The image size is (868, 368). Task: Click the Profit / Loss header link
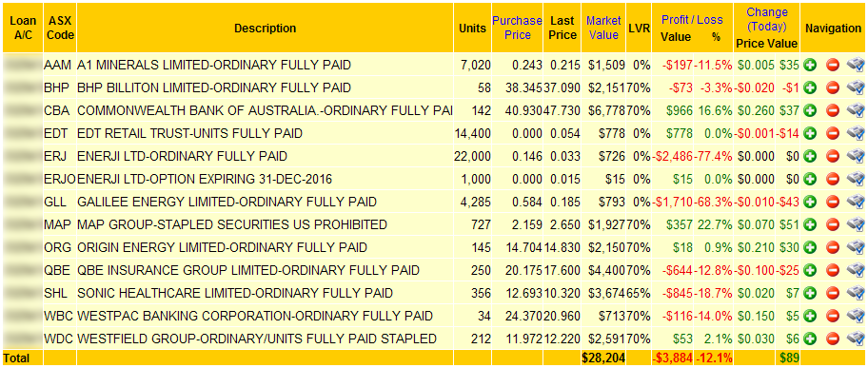point(692,20)
